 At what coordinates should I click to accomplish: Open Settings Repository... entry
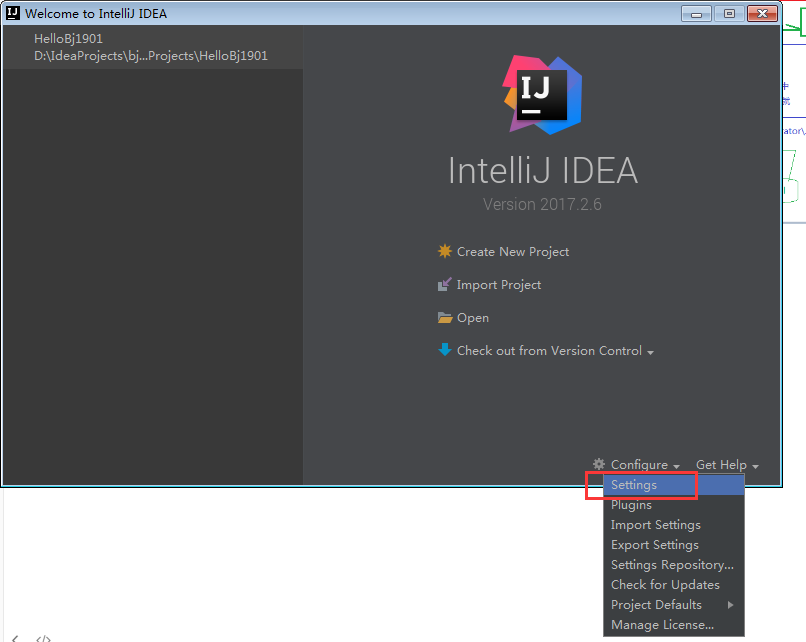674,565
